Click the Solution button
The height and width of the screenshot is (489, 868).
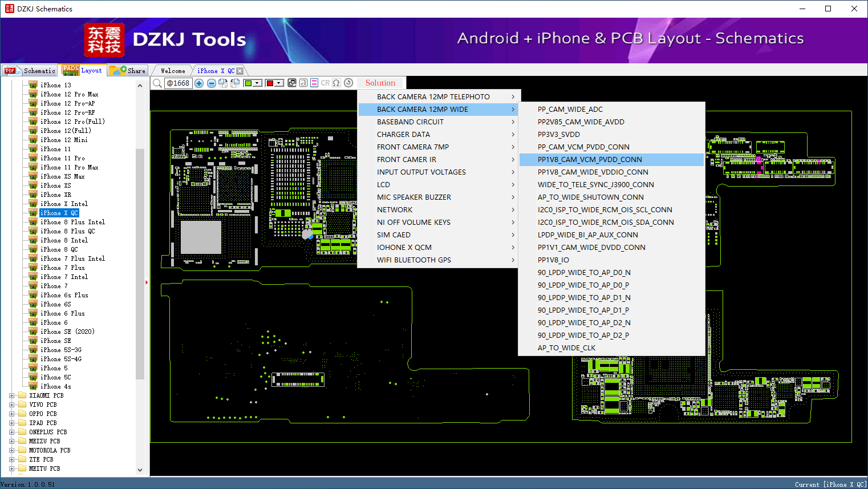pyautogui.click(x=380, y=83)
